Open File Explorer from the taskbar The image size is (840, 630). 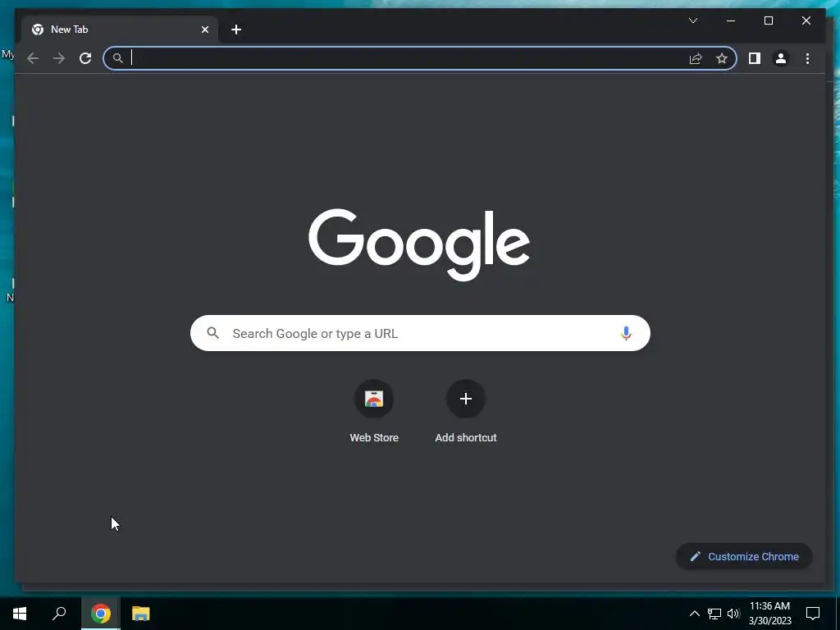(x=141, y=614)
